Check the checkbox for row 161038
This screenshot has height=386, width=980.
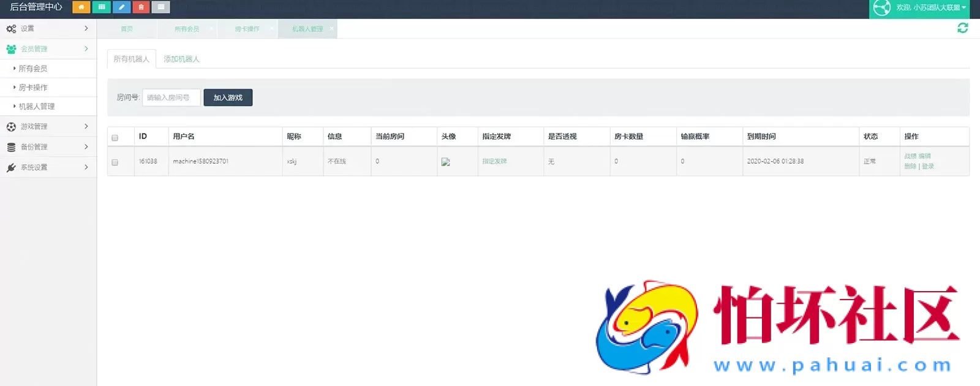[x=115, y=162]
